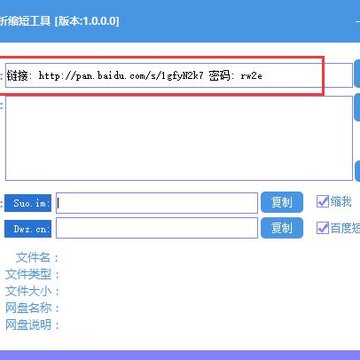Click the Dwz.cn label button
360x360 pixels.
click(x=28, y=229)
